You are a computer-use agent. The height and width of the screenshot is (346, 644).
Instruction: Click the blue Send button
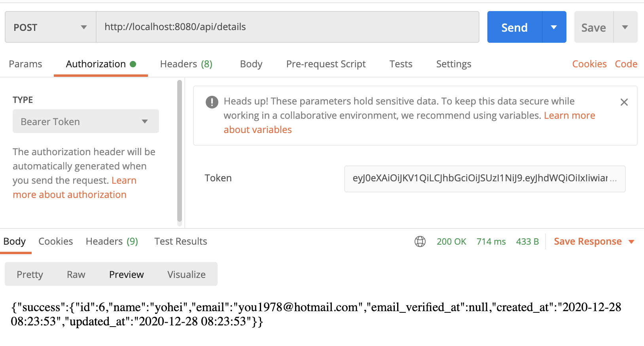515,27
